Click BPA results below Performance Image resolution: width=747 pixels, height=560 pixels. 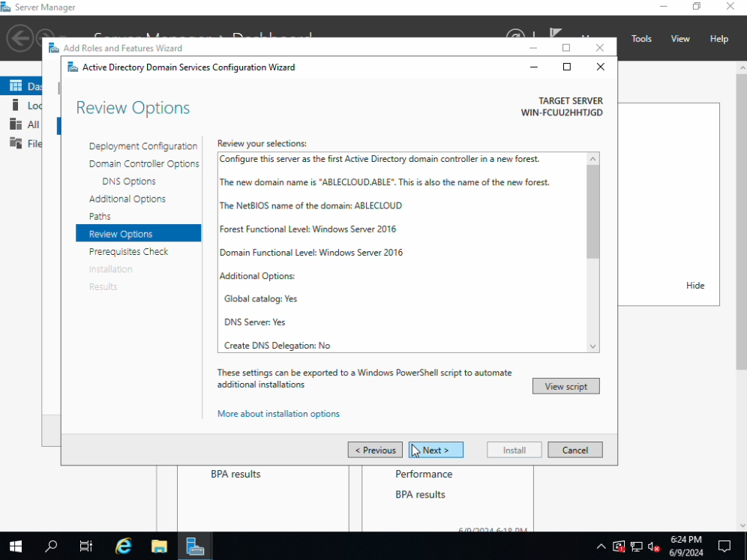(x=420, y=494)
